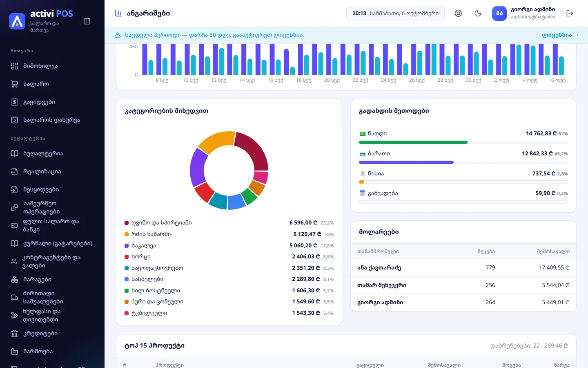
Task: Click ღვინო და სპირტიანი legend color swatch
Action: [127, 223]
